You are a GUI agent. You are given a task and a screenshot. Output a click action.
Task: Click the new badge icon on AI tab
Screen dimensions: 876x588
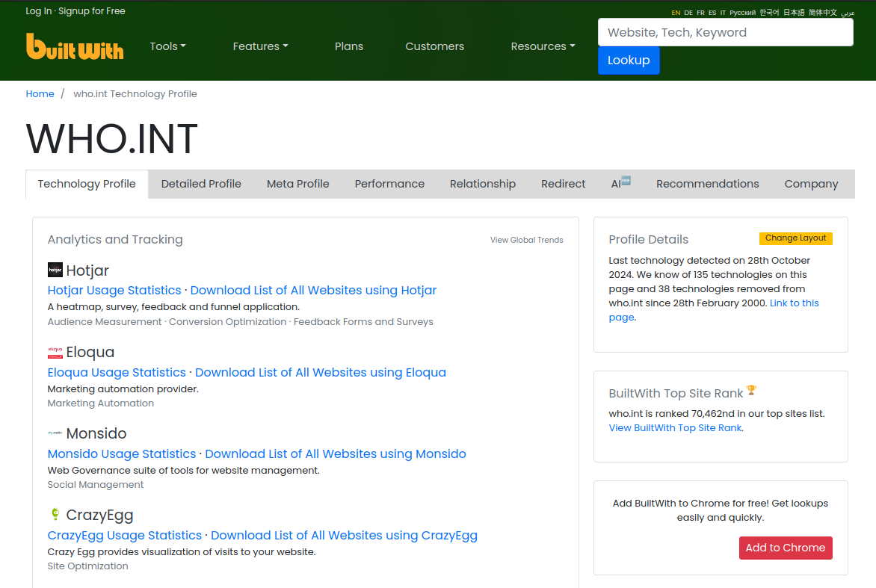(x=626, y=180)
